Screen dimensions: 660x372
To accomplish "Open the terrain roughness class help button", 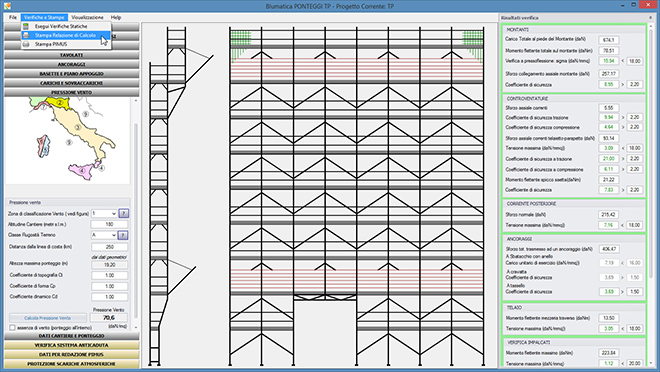I will click(x=123, y=235).
